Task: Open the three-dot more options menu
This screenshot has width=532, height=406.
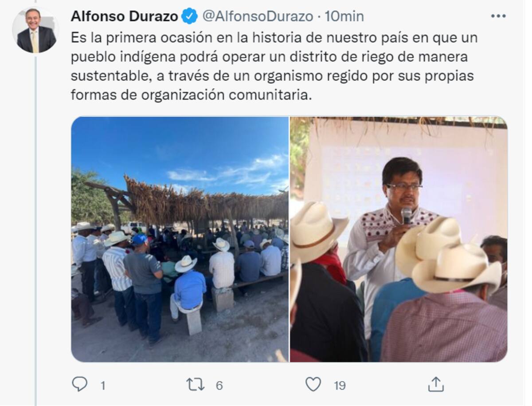Action: pyautogui.click(x=498, y=16)
